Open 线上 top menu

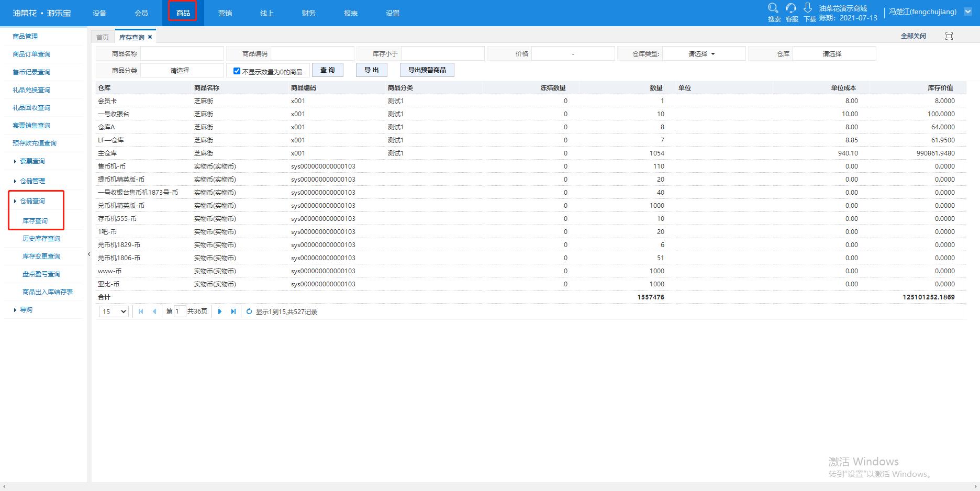(267, 13)
